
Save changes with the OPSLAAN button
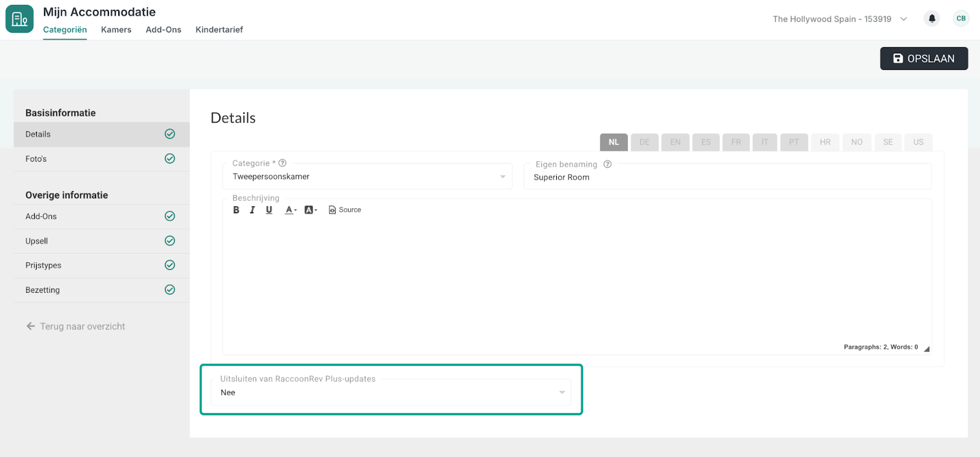coord(924,59)
